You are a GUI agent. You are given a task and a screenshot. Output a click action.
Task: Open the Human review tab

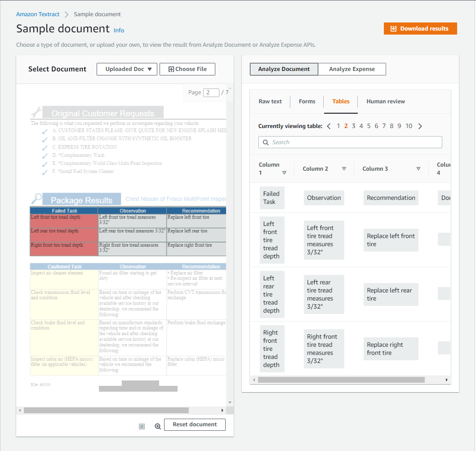[x=386, y=102]
